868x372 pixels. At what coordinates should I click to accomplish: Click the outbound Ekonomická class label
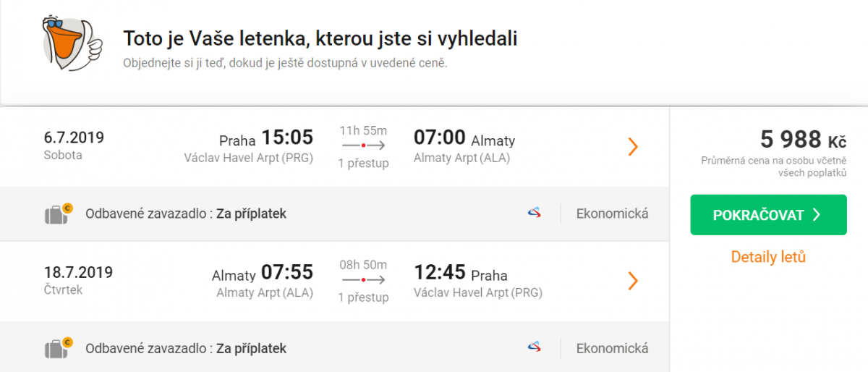[612, 214]
